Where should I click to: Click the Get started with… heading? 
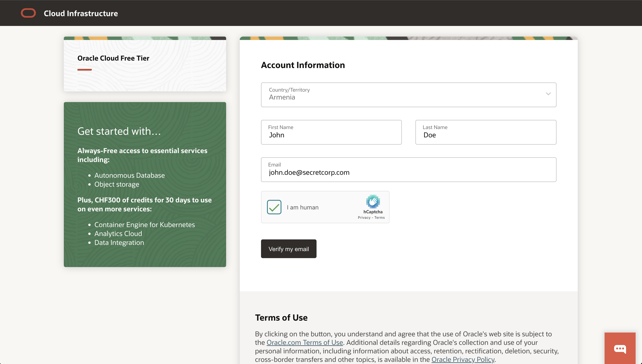[119, 131]
